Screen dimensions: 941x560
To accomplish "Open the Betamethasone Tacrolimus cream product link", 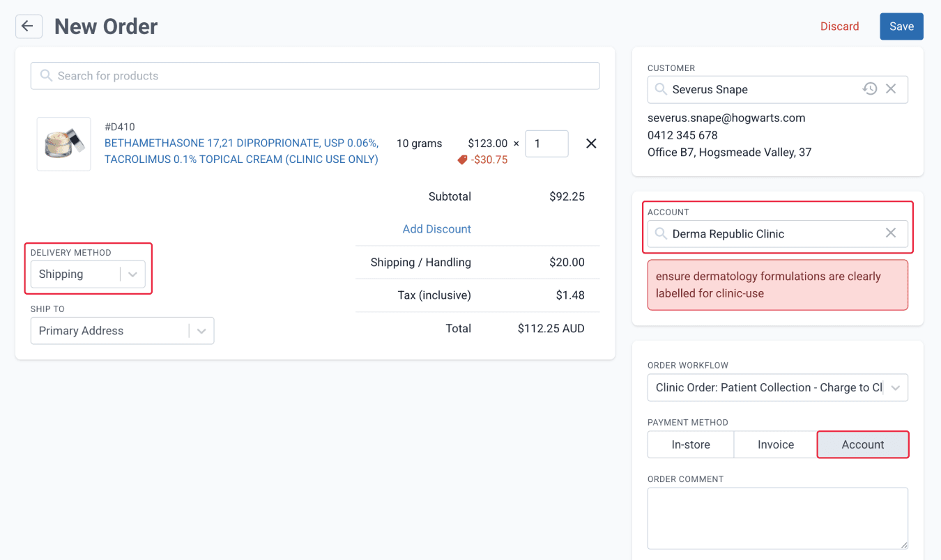I will pos(242,151).
